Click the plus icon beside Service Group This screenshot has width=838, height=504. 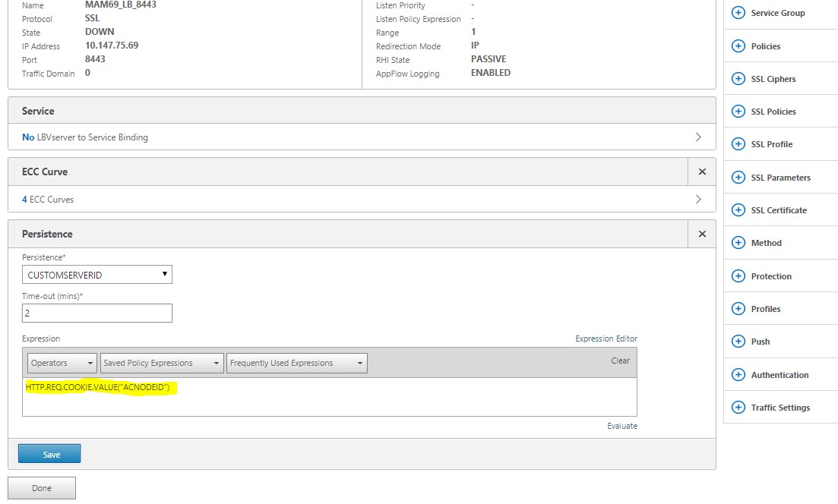(x=738, y=13)
